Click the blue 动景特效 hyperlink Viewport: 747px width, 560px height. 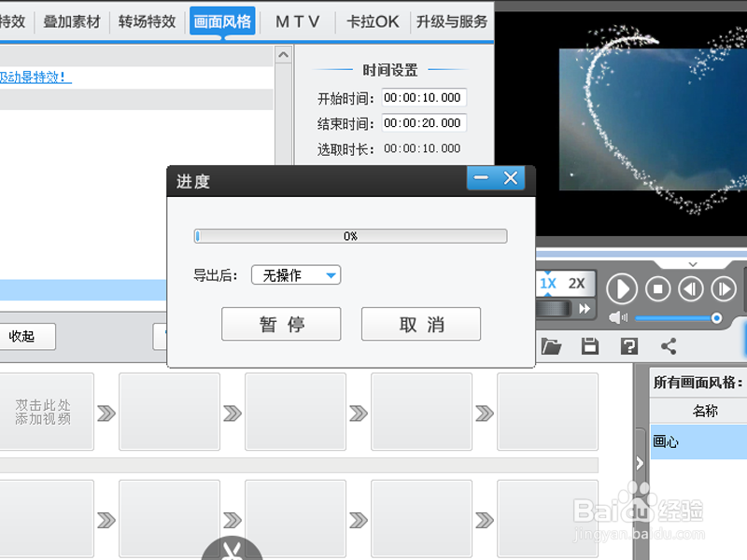tap(35, 77)
